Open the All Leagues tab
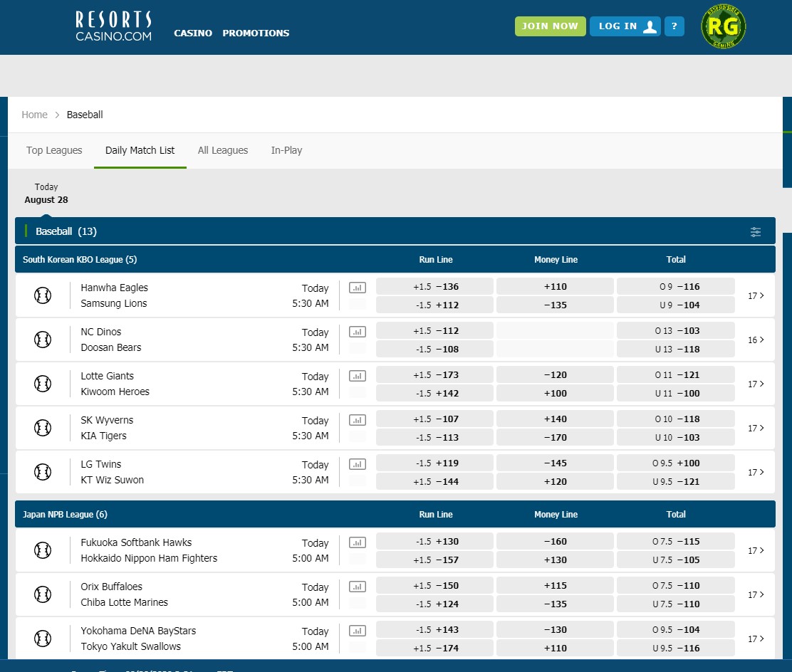This screenshot has height=672, width=792. point(223,150)
